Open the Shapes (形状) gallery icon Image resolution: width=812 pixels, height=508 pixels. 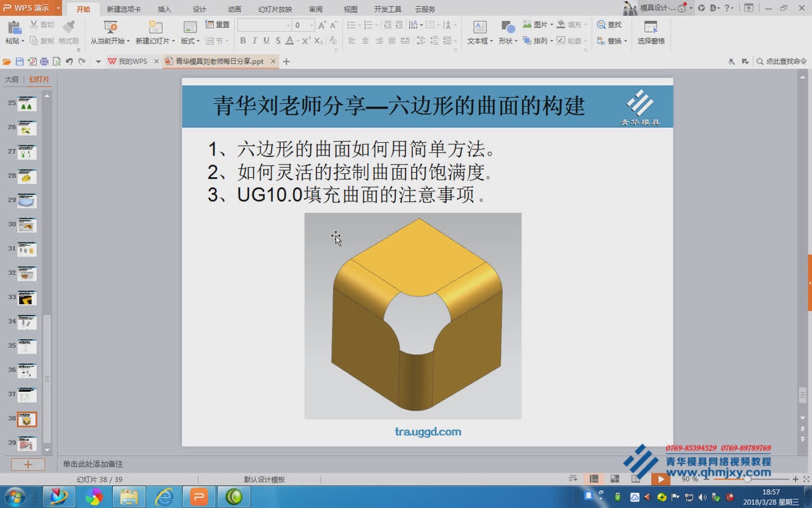coord(507,27)
